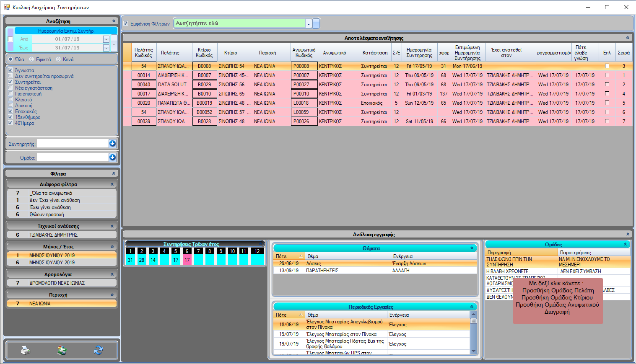
Task: Click the Excel export icon
Action: click(62, 350)
